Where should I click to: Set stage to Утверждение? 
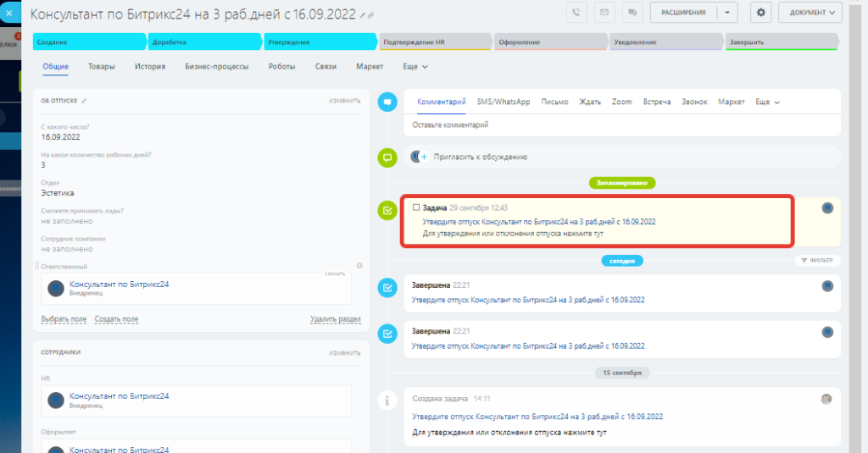(320, 42)
